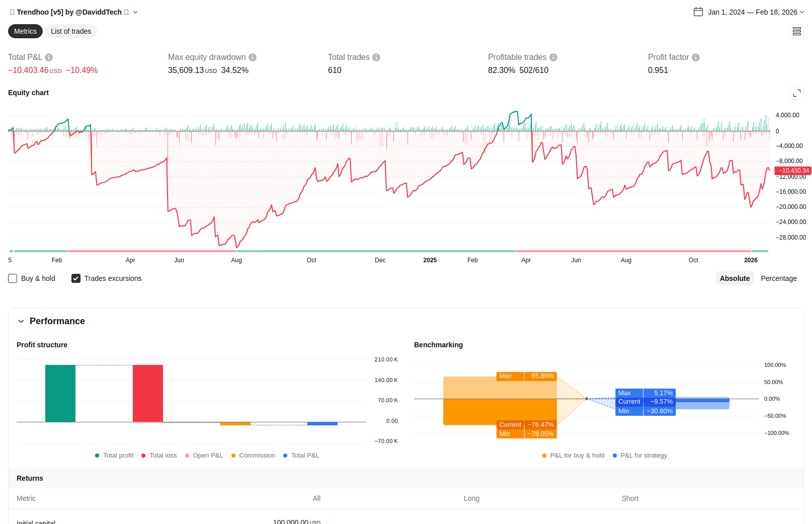Click the Total P&L info icon
The height and width of the screenshot is (524, 812).
(x=49, y=57)
